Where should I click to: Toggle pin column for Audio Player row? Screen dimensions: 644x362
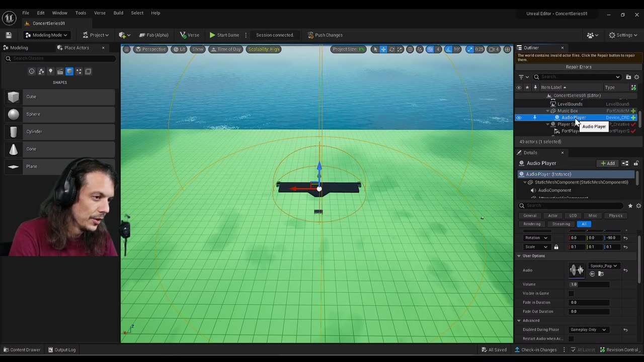point(535,118)
